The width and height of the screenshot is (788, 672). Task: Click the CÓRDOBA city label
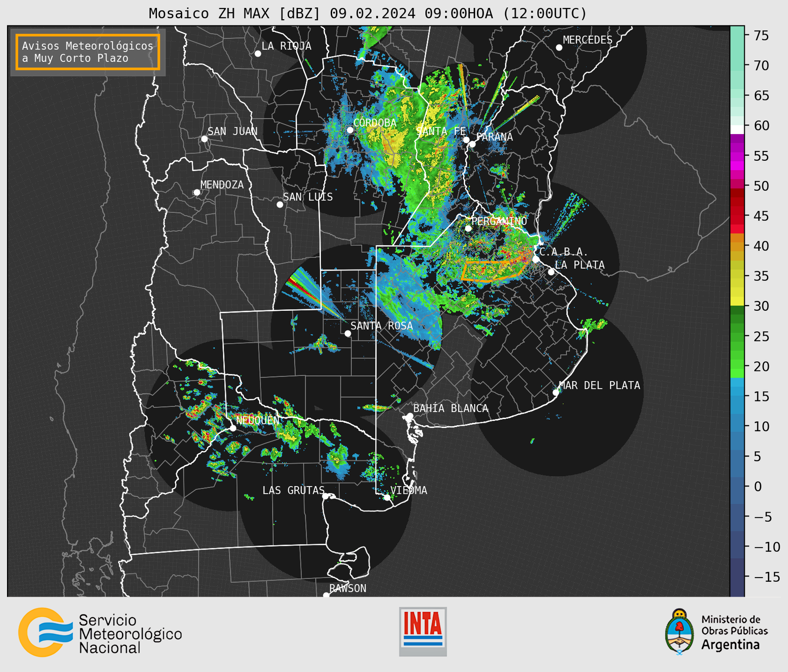(x=375, y=123)
